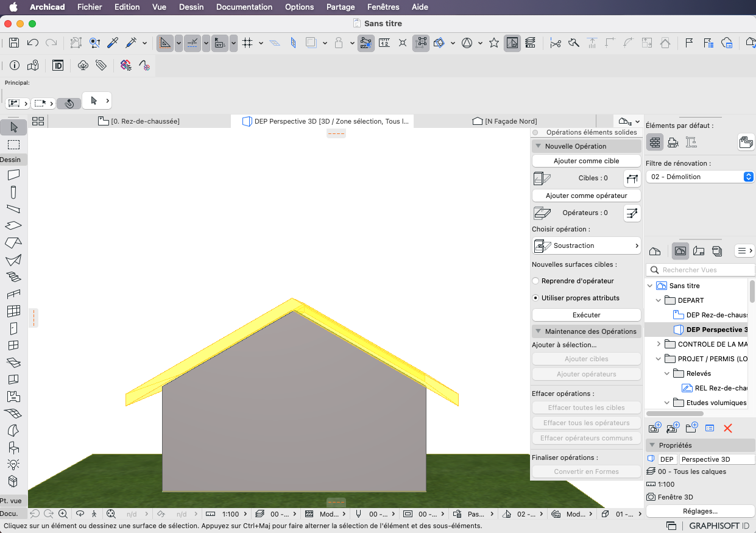
Task: Toggle the XY coordinates tracker button
Action: tap(219, 43)
